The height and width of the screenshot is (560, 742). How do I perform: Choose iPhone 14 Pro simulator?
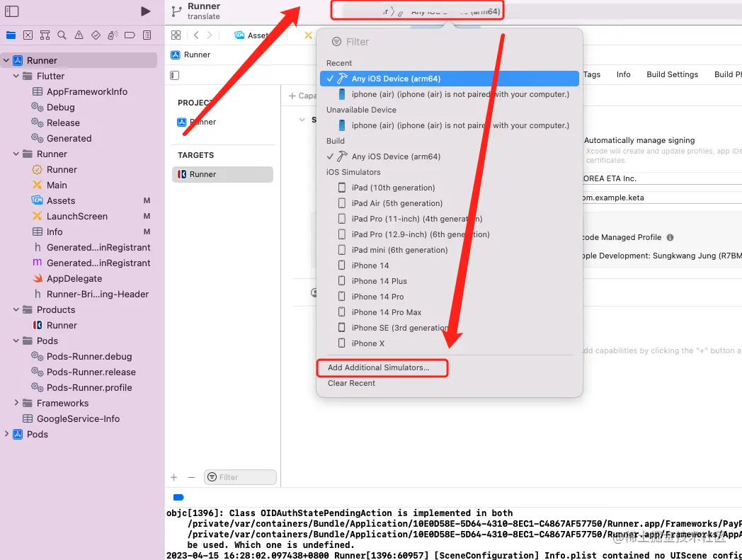pyautogui.click(x=449, y=297)
